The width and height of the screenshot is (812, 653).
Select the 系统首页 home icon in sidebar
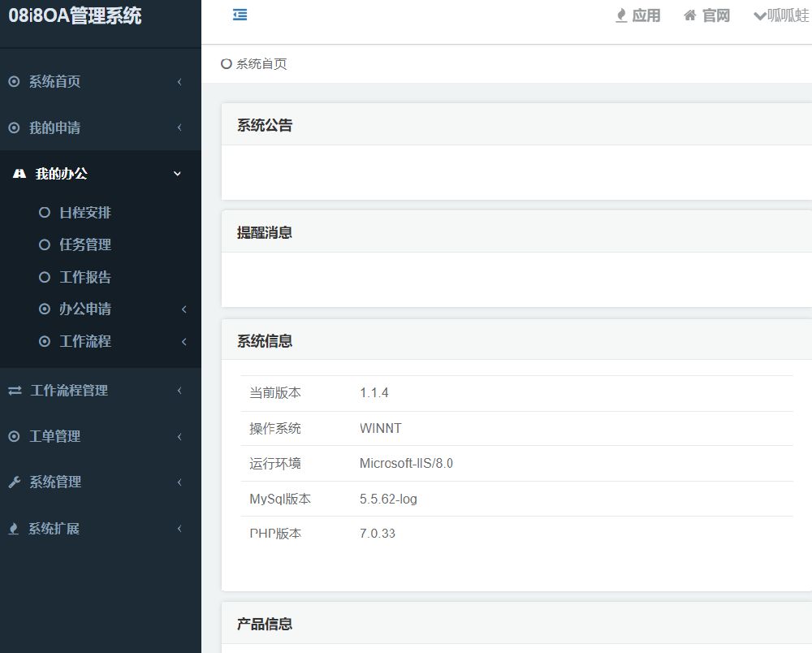12,81
